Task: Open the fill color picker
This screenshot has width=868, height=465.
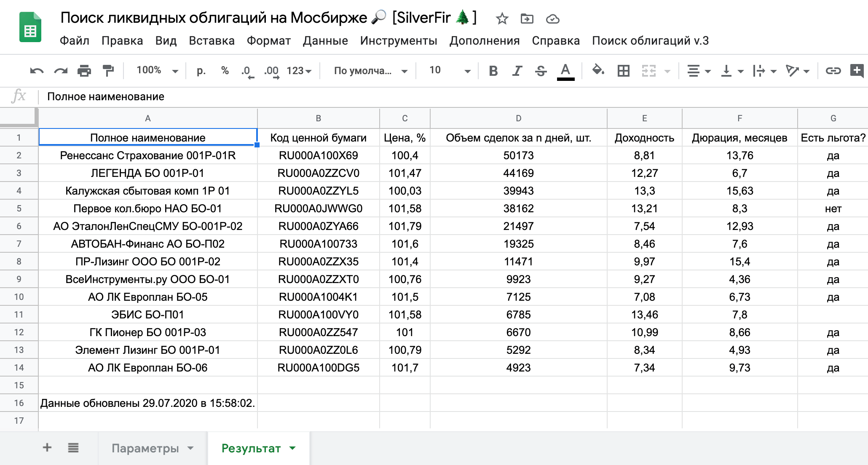Action: pos(598,70)
